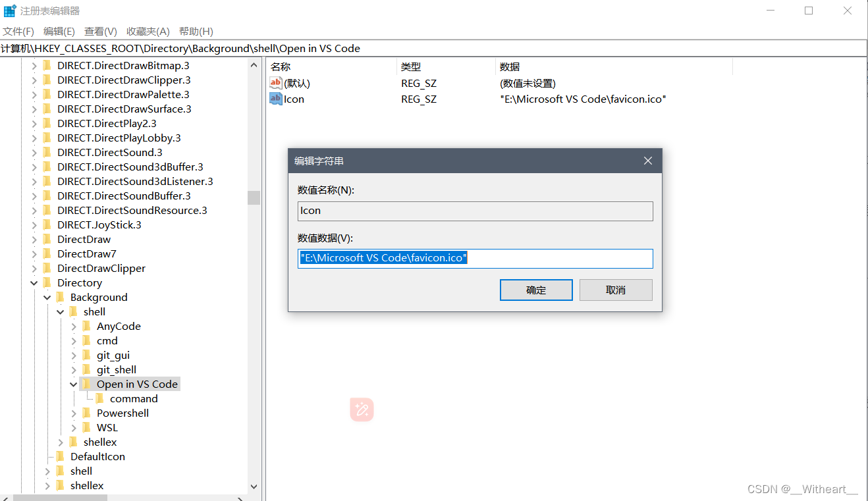Viewport: 868px width, 501px height.
Task: Click the folder icon of Powershell key
Action: click(86, 413)
